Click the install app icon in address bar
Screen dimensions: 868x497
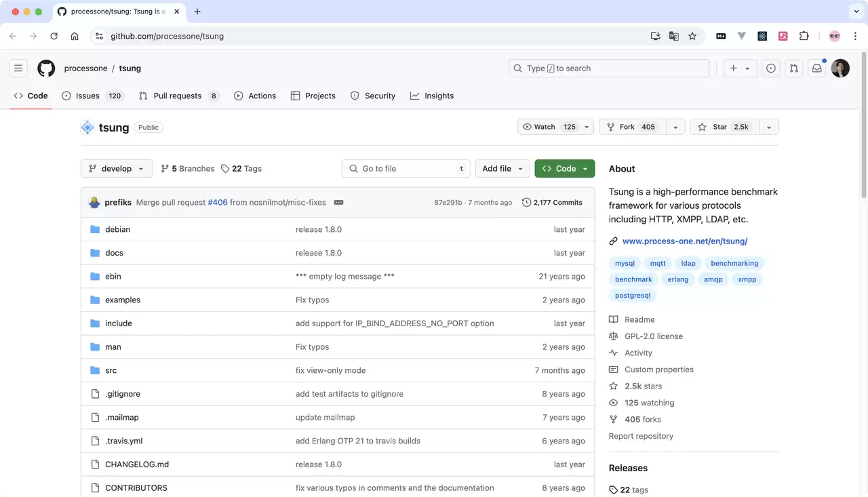tap(656, 36)
